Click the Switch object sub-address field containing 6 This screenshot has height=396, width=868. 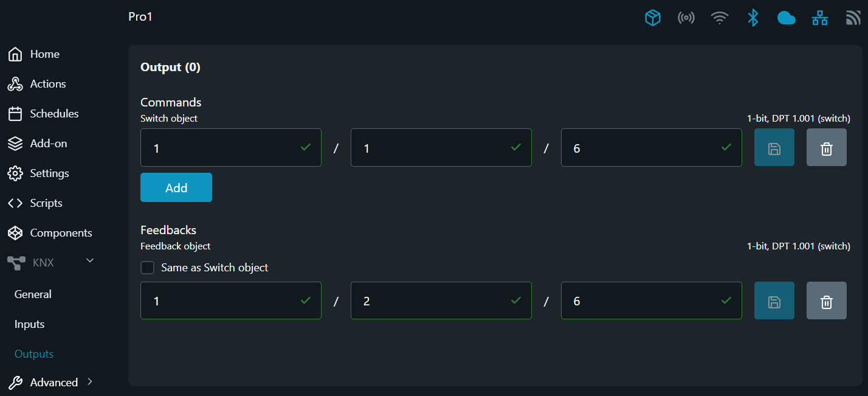point(644,148)
